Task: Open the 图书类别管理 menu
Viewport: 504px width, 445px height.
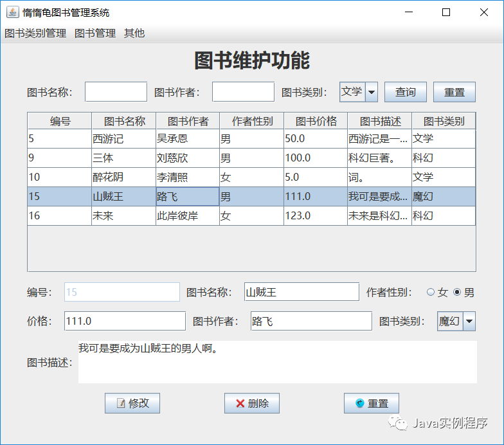Action: [35, 33]
